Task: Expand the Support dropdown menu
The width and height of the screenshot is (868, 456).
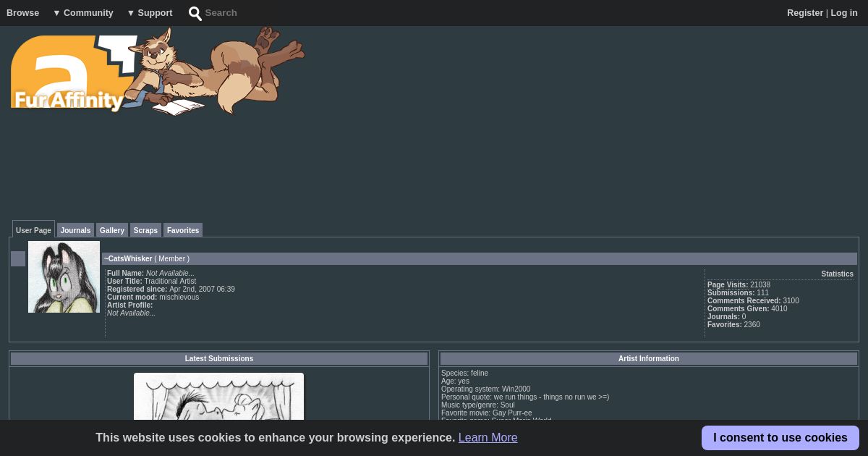Action: [150, 13]
